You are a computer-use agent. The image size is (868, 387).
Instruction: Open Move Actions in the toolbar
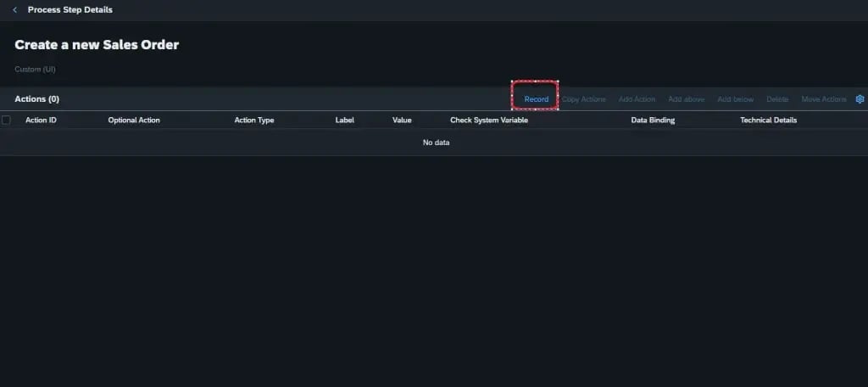823,99
